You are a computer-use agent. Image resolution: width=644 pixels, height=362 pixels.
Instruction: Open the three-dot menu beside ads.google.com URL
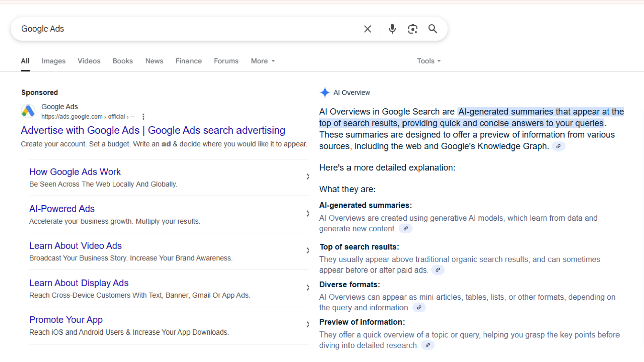coord(143,117)
